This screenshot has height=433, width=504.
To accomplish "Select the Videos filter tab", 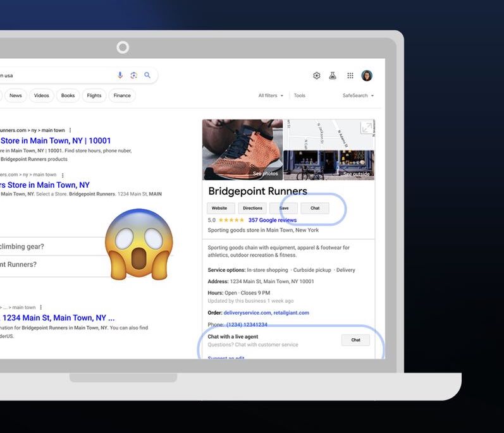I will click(x=42, y=95).
